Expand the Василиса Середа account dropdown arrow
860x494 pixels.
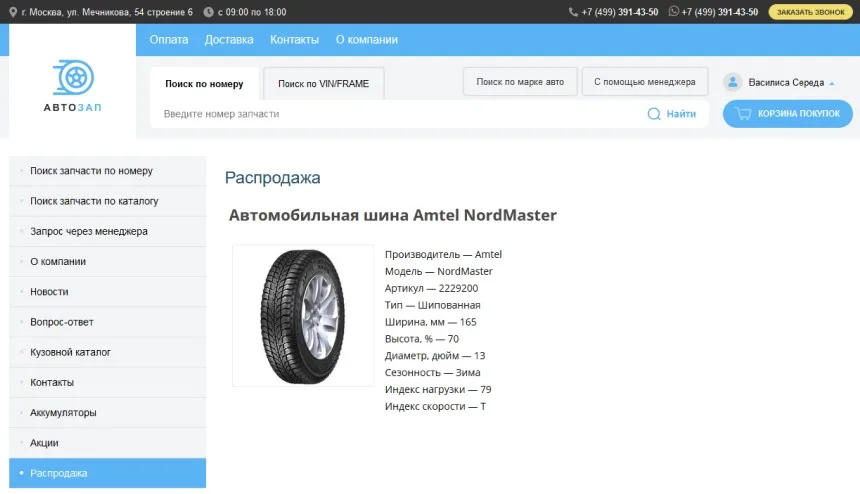832,83
